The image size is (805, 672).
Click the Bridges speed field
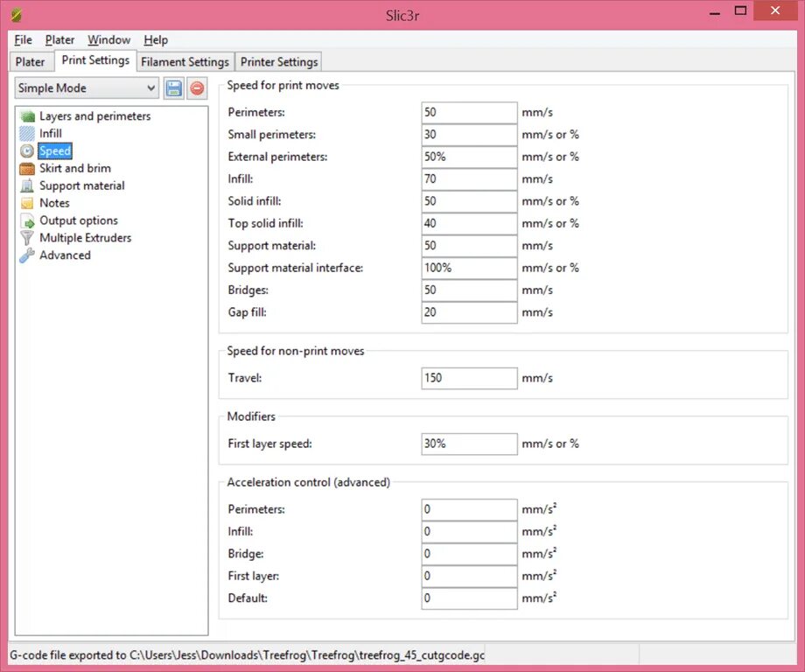(469, 290)
